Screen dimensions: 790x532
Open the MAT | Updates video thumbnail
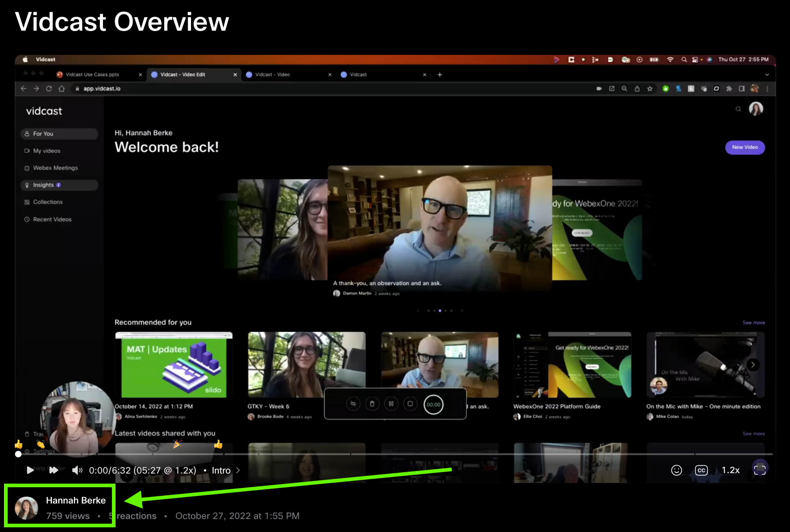point(174,365)
